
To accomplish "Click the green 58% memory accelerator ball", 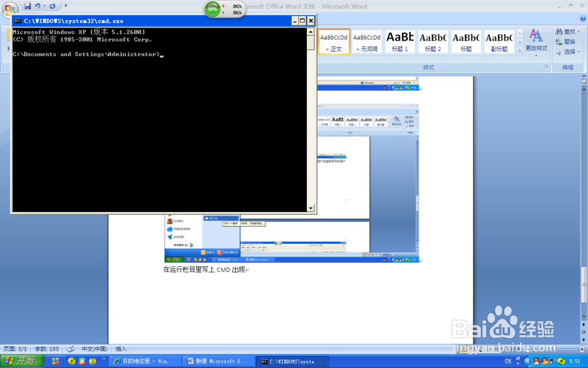I will (x=212, y=9).
